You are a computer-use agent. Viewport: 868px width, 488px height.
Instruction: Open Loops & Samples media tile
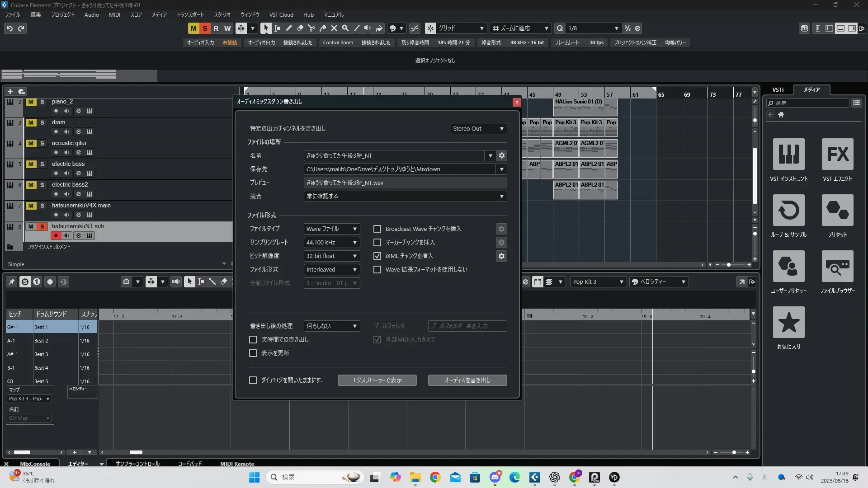(x=788, y=210)
